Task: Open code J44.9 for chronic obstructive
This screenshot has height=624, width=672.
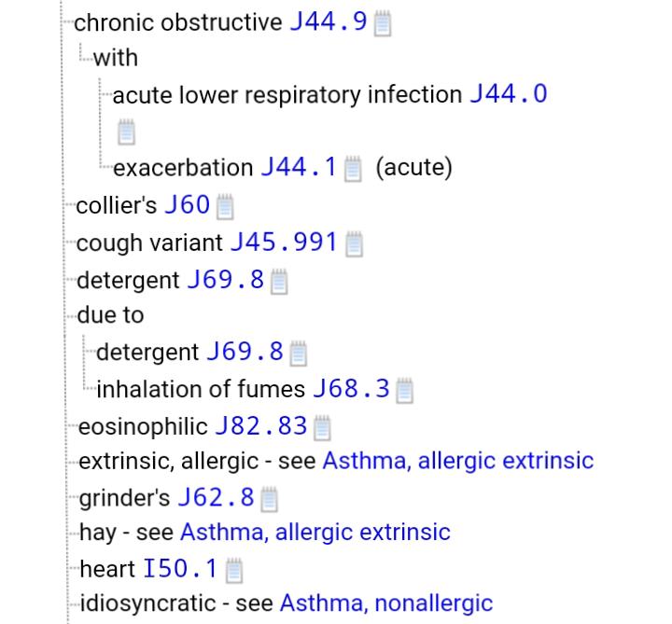Action: [328, 22]
